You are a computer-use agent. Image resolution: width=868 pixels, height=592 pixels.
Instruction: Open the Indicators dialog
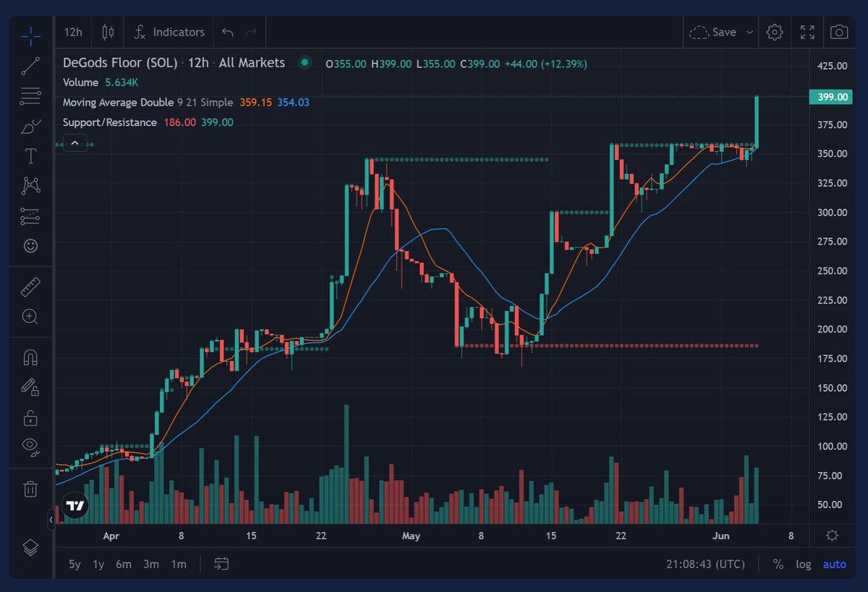(169, 32)
